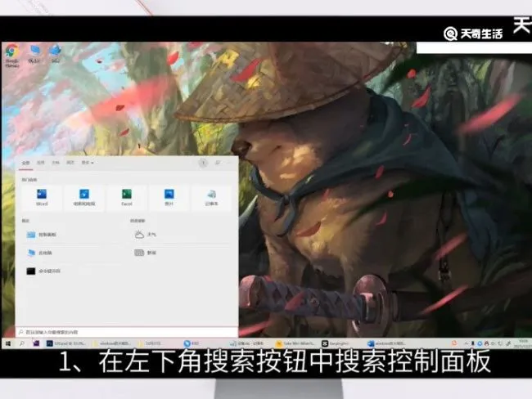Open the first folder window on taskbar
This screenshot has width=532, height=399.
(112, 343)
